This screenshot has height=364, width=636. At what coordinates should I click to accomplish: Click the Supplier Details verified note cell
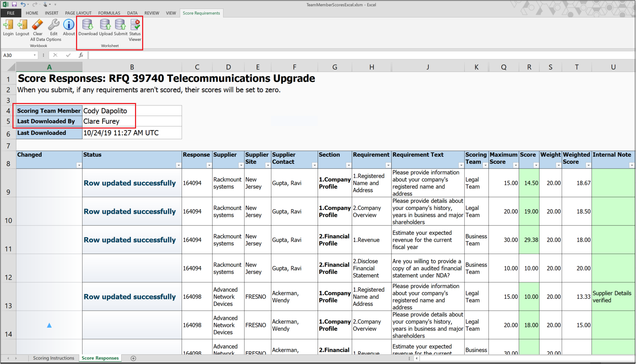click(613, 297)
